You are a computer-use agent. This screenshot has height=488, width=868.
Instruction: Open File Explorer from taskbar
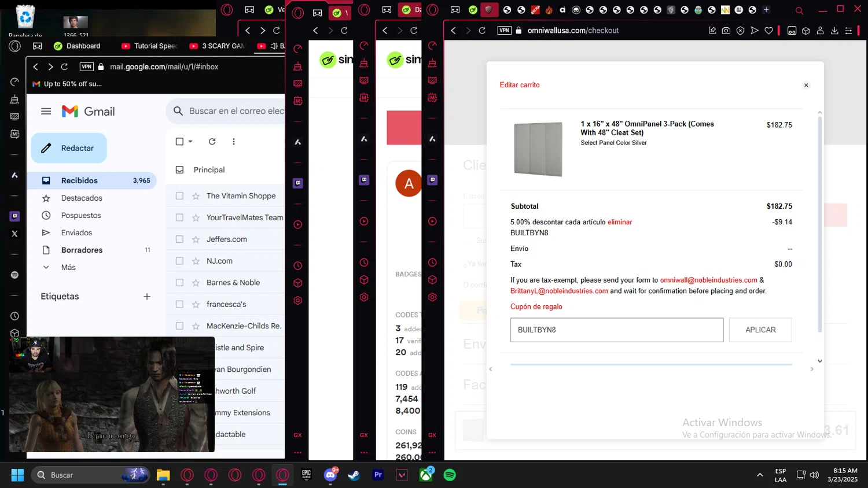(163, 475)
